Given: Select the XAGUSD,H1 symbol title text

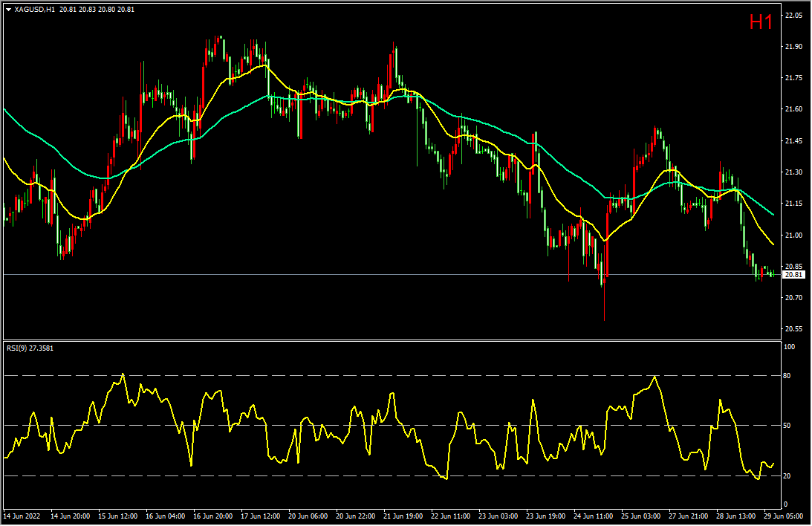Looking at the screenshot, I should point(35,10).
